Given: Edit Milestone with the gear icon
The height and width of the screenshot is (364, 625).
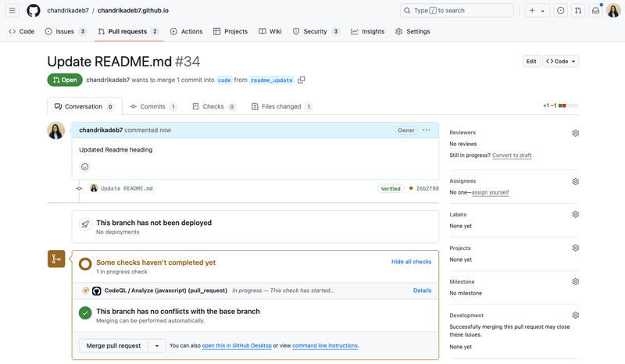Looking at the screenshot, I should (575, 281).
